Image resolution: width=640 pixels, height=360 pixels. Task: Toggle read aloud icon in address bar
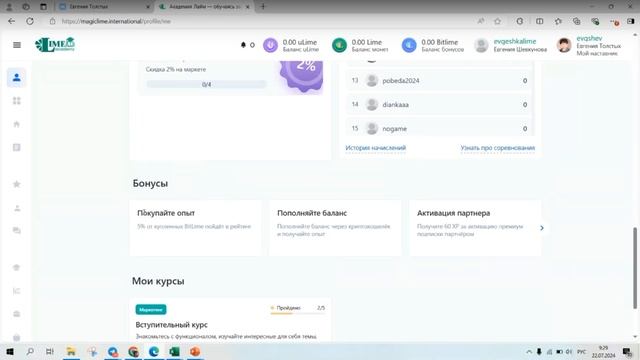(481, 21)
